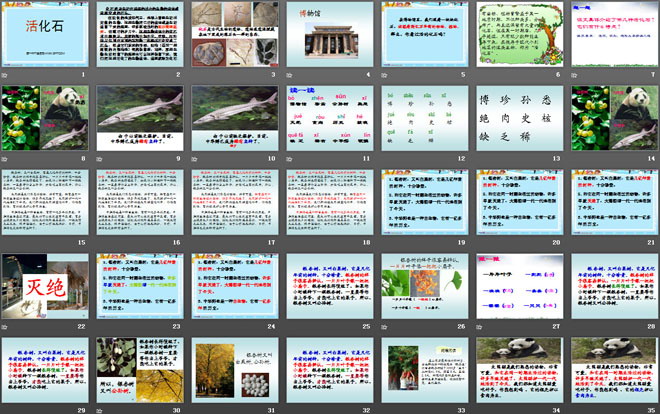The height and width of the screenshot is (414, 660).
Task: Select slide 33 person under red tree
Action: [425, 370]
